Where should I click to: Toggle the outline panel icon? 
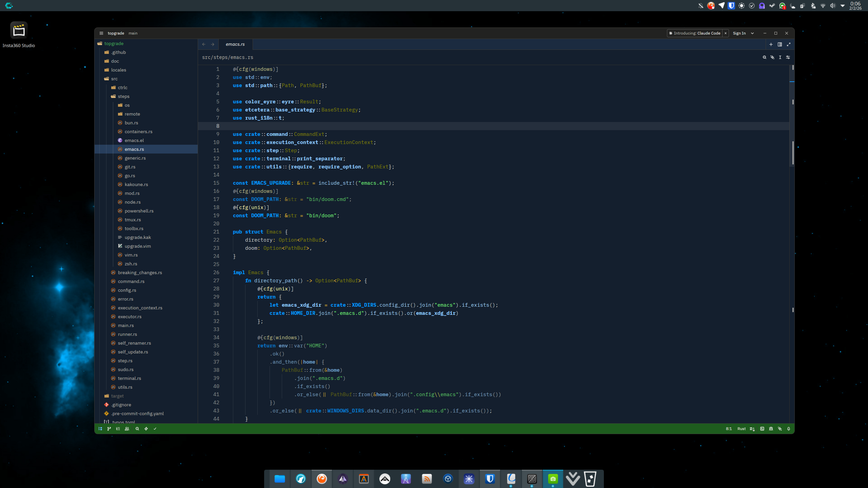tap(118, 429)
